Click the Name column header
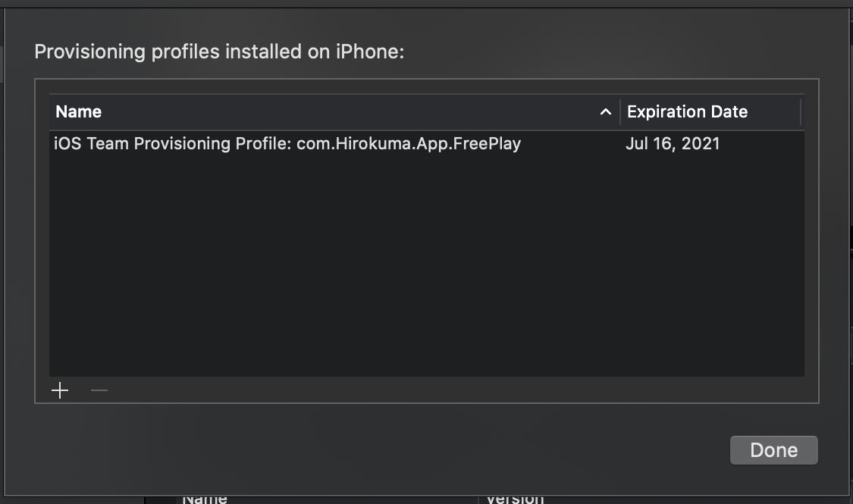The height and width of the screenshot is (504, 853). (78, 111)
